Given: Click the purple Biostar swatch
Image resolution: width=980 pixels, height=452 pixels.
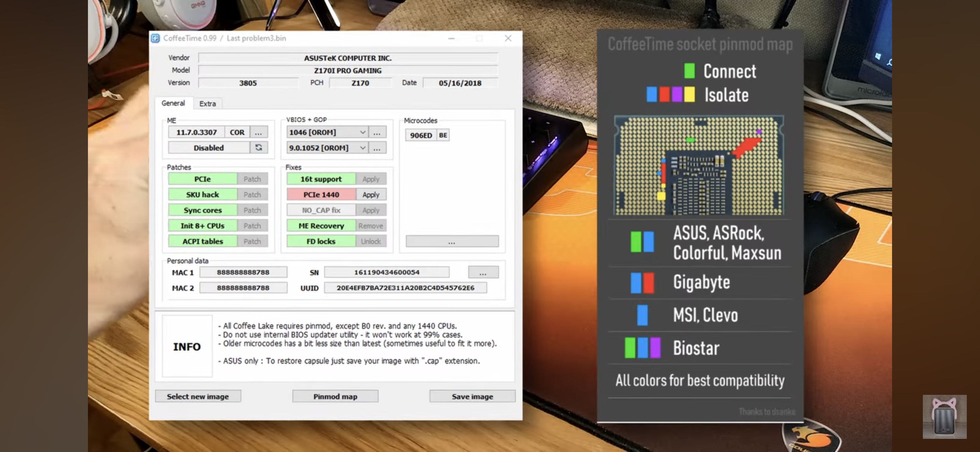Looking at the screenshot, I should [655, 347].
